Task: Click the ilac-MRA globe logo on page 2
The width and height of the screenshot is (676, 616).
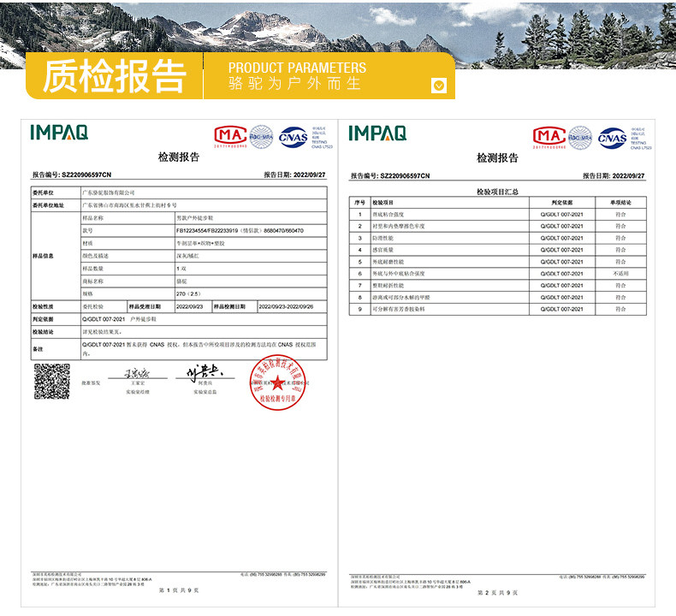Action: pos(580,138)
